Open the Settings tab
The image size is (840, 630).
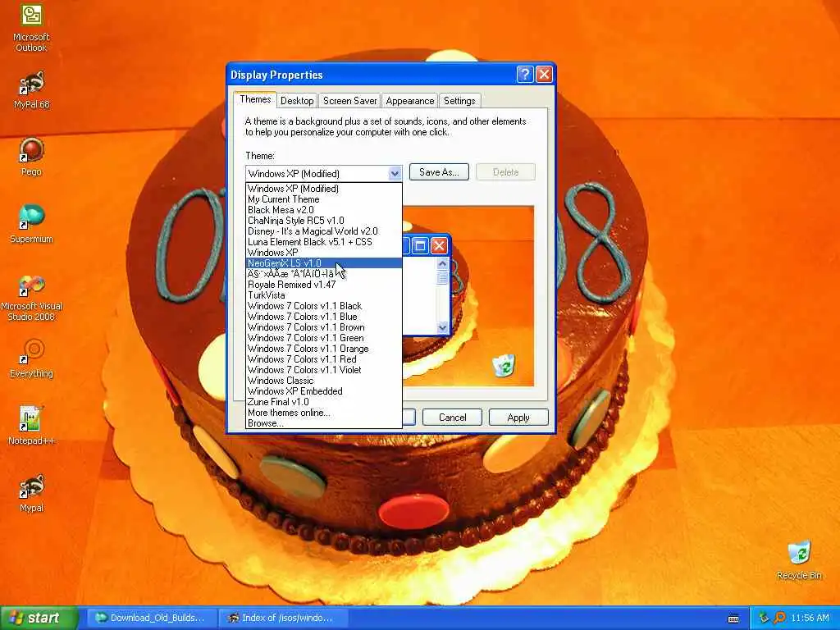pos(459,101)
